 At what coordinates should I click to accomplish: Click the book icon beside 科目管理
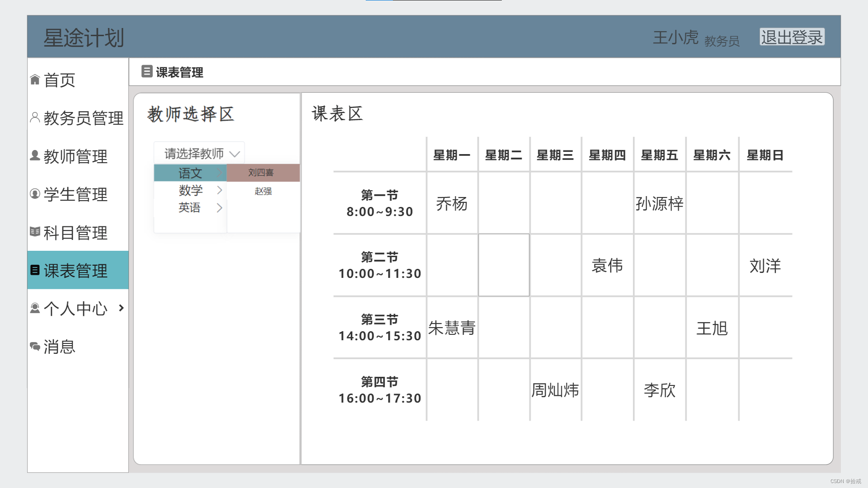pyautogui.click(x=35, y=232)
